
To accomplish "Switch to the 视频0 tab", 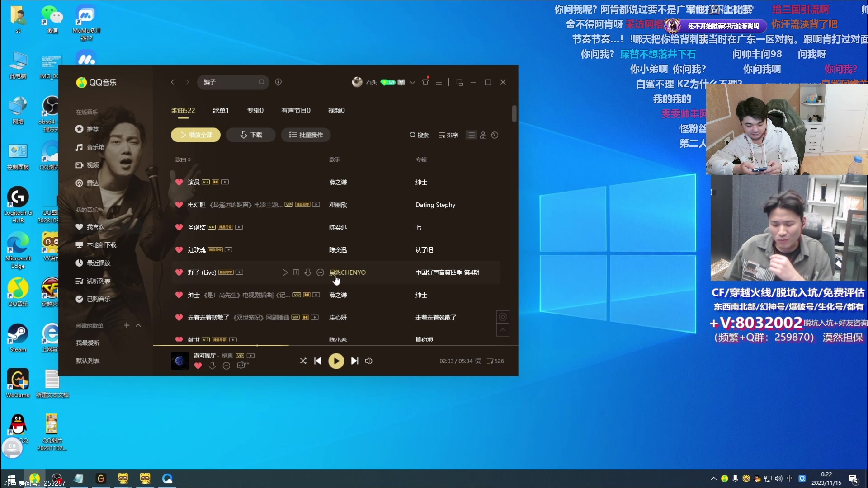I will (336, 111).
